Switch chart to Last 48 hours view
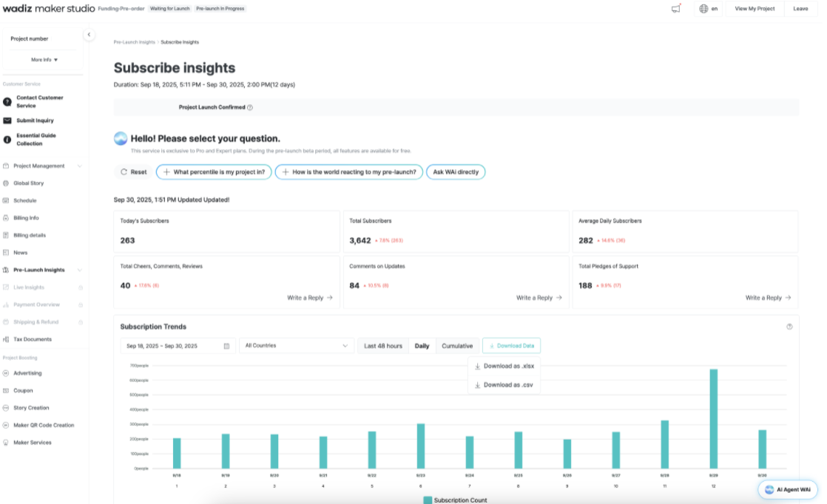The height and width of the screenshot is (504, 827). [383, 346]
